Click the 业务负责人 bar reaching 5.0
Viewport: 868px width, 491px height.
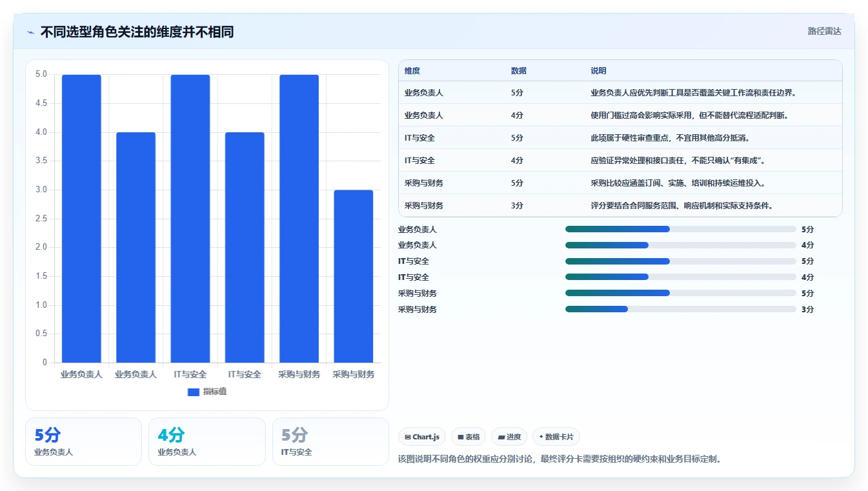81,219
